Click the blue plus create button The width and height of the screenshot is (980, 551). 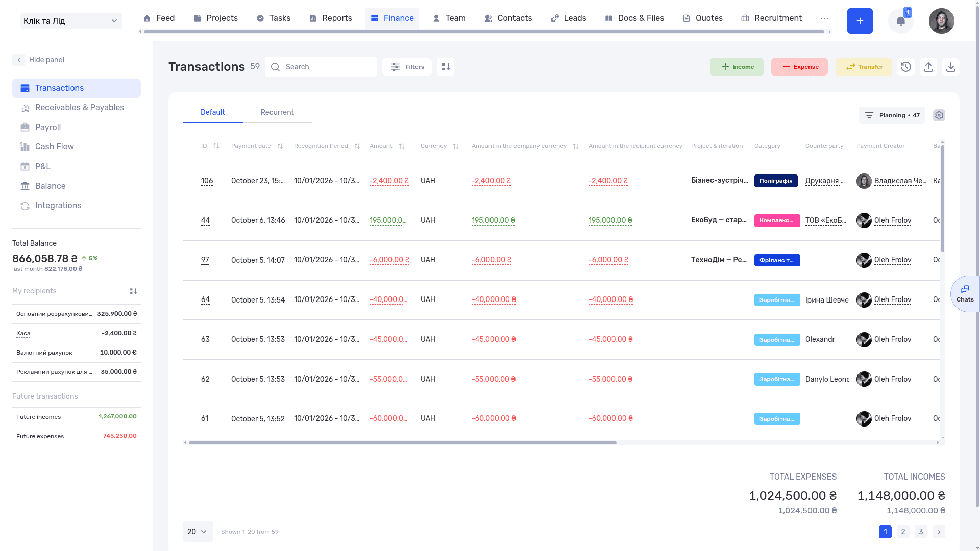860,21
